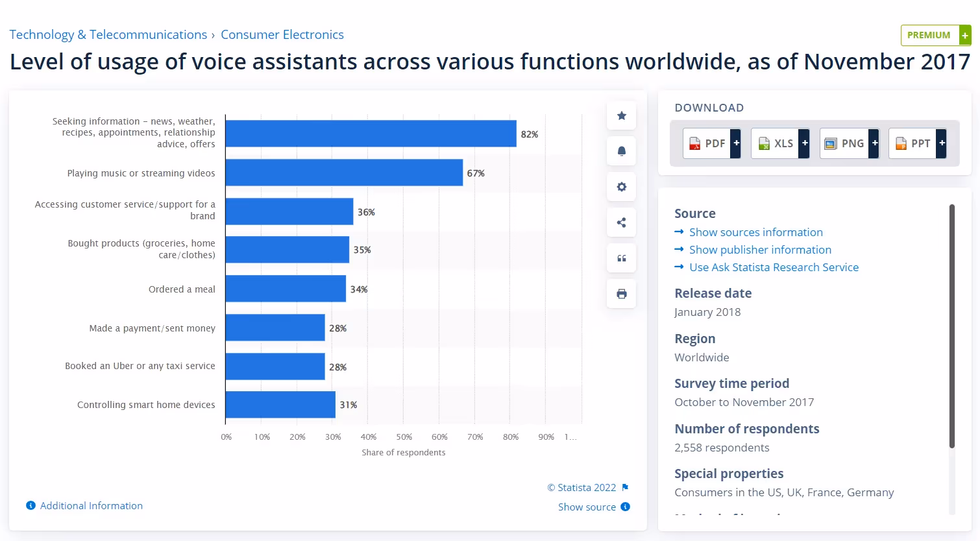This screenshot has height=541, width=980.
Task: Open chart settings with the gear icon
Action: pyautogui.click(x=621, y=186)
